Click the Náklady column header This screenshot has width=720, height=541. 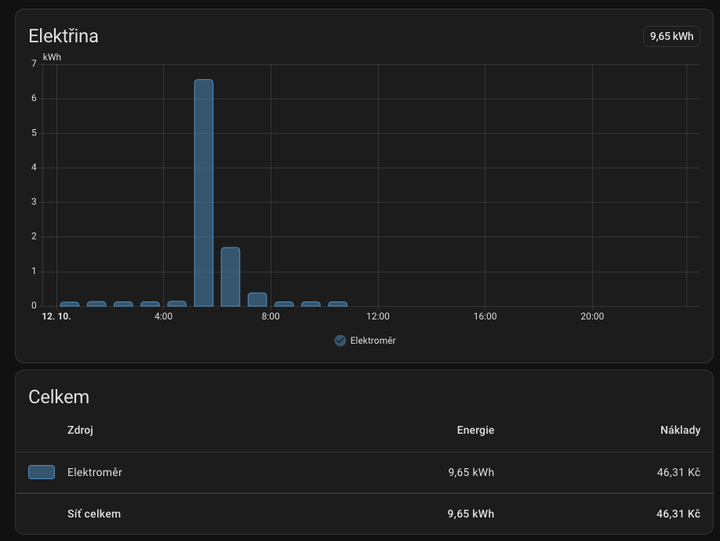point(680,430)
